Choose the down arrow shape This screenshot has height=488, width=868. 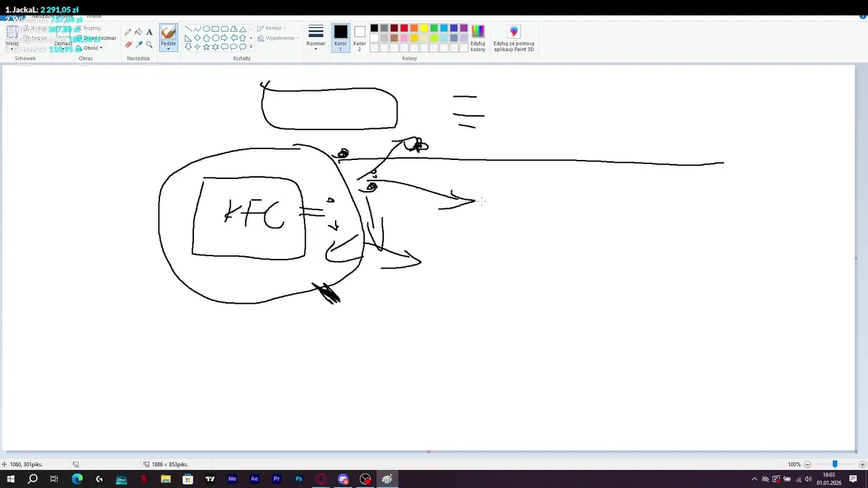click(189, 47)
